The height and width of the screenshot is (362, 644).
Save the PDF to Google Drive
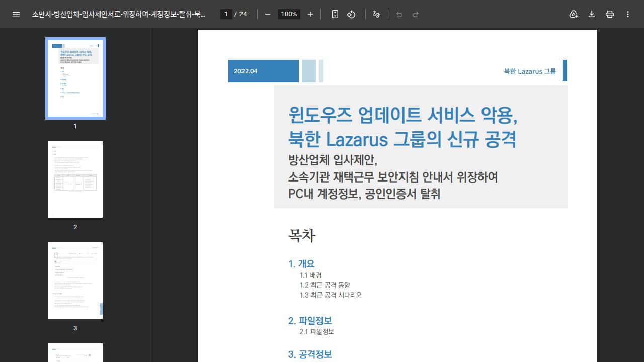point(574,14)
